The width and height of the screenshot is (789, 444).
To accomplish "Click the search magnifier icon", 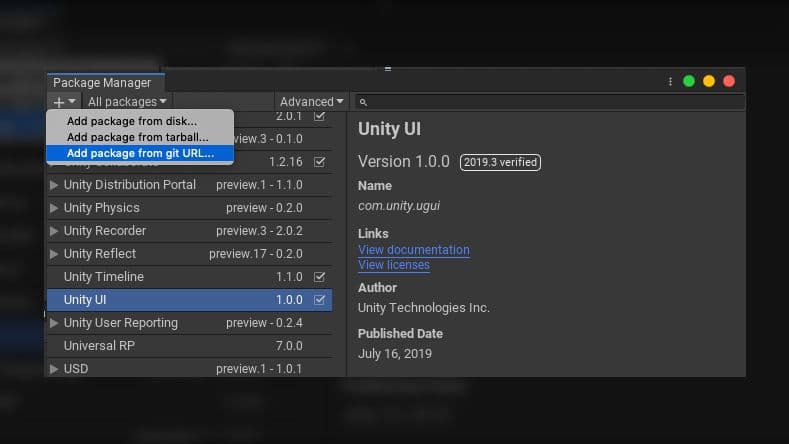I will point(364,102).
